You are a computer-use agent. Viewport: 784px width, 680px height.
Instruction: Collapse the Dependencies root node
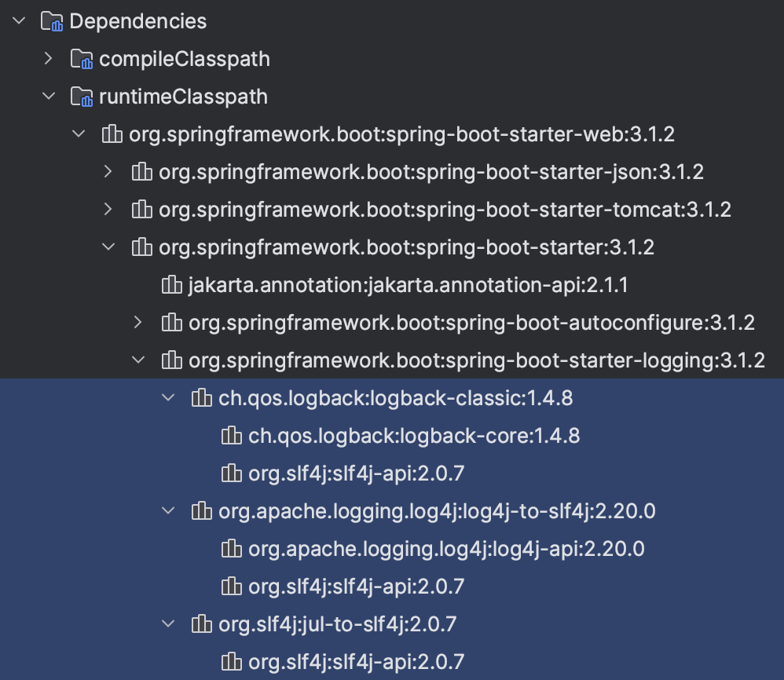coord(19,21)
